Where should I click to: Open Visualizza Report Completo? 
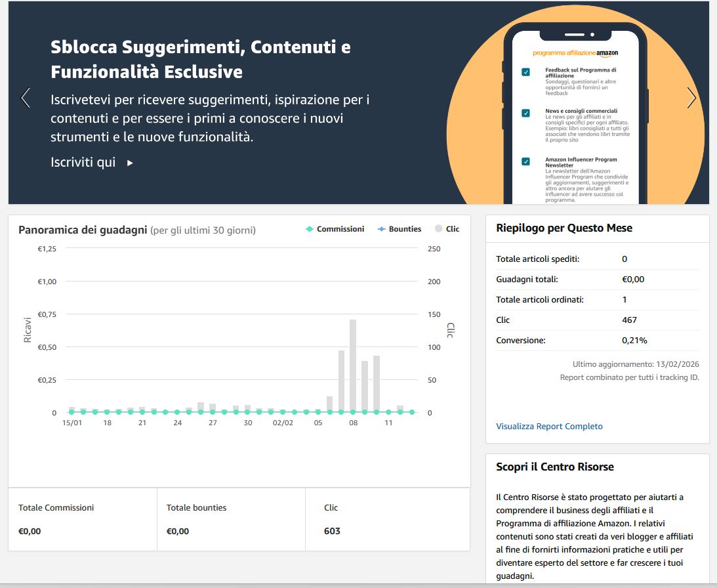click(549, 426)
